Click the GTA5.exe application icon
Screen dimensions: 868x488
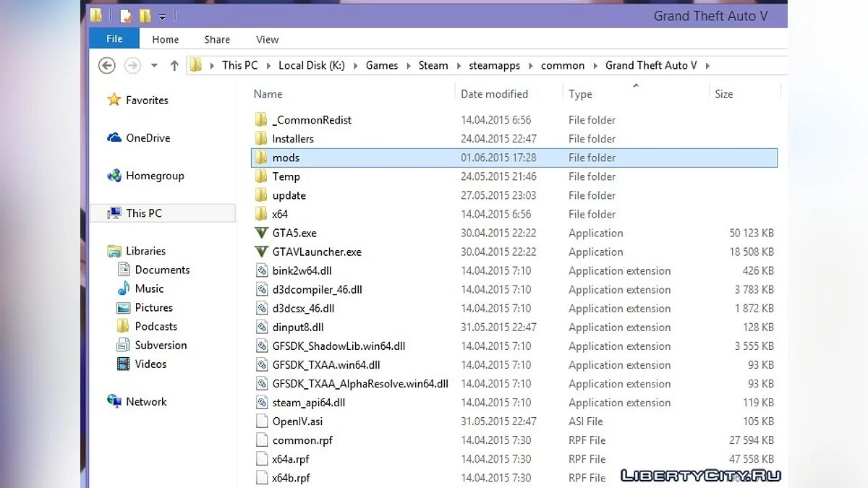pyautogui.click(x=261, y=233)
